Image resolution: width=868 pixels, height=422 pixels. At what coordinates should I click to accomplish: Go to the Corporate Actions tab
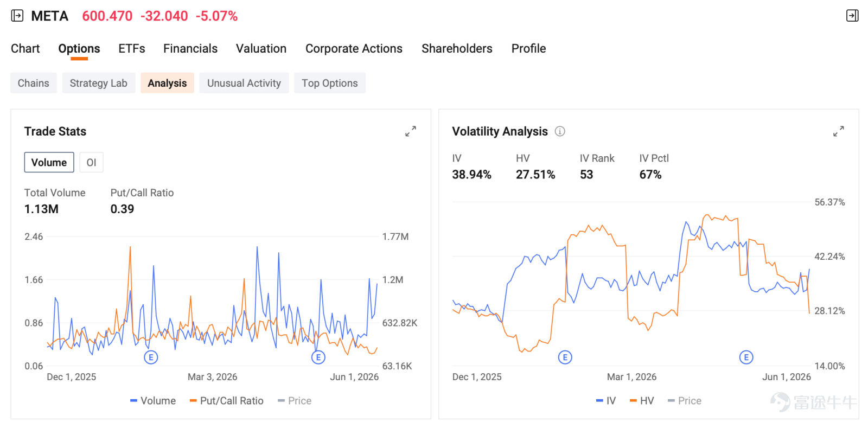354,49
